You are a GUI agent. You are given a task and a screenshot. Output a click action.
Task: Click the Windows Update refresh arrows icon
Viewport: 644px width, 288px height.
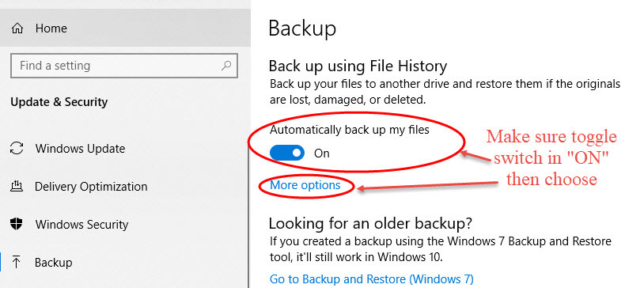(x=17, y=148)
